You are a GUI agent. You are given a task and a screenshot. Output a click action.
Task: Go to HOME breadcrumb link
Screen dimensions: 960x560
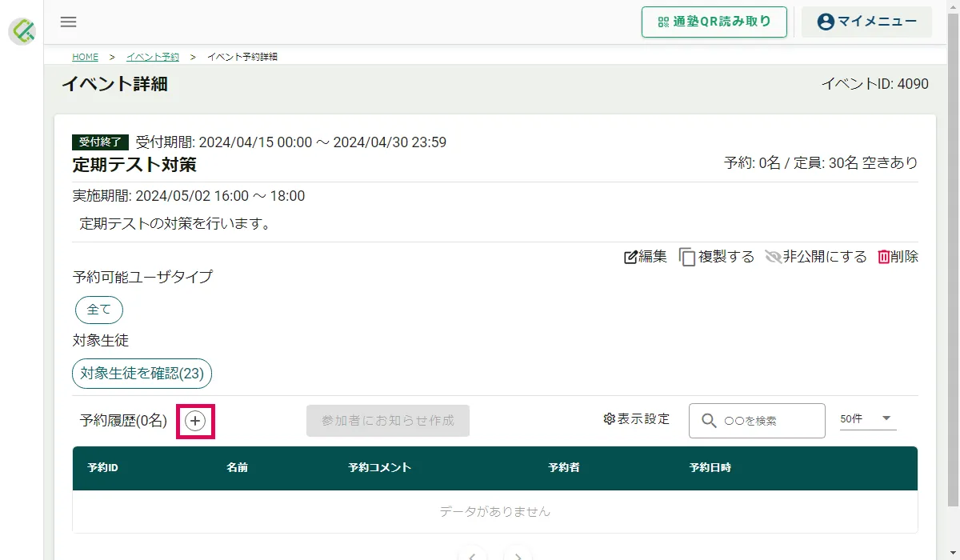pos(85,57)
